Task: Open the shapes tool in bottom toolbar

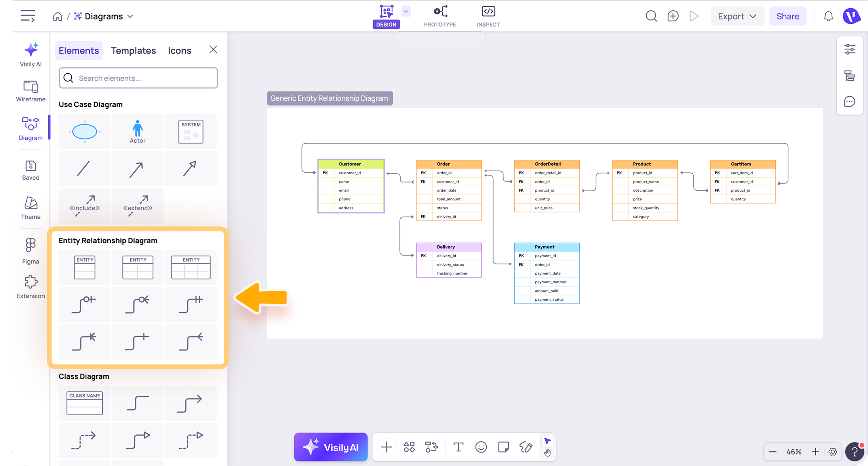Action: click(409, 447)
